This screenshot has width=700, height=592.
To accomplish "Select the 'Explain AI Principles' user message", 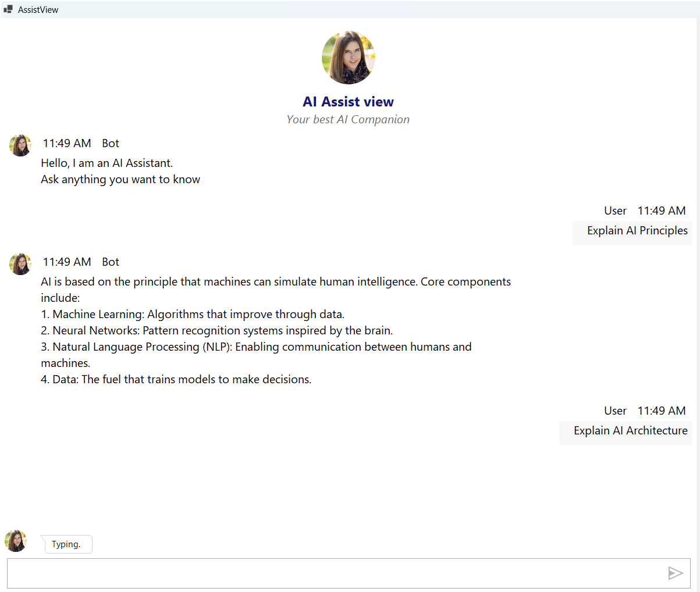I will (x=632, y=233).
